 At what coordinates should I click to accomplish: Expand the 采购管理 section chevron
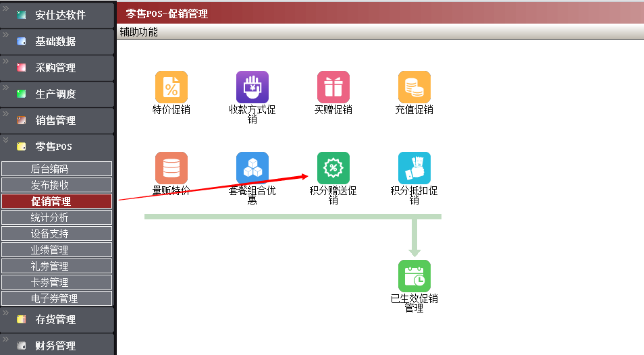point(5,61)
